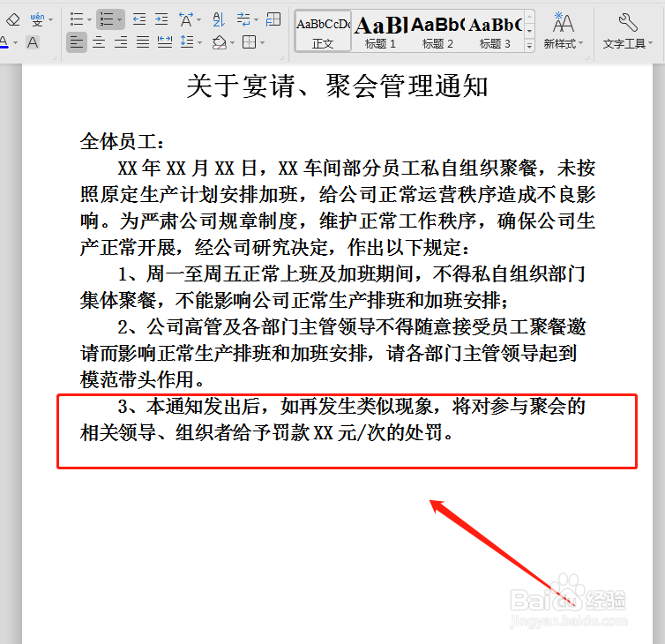Open the Chinese layout dropdown arrow

(199, 20)
